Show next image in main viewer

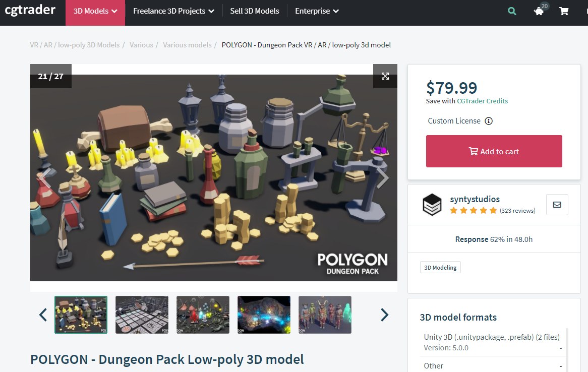tap(382, 178)
